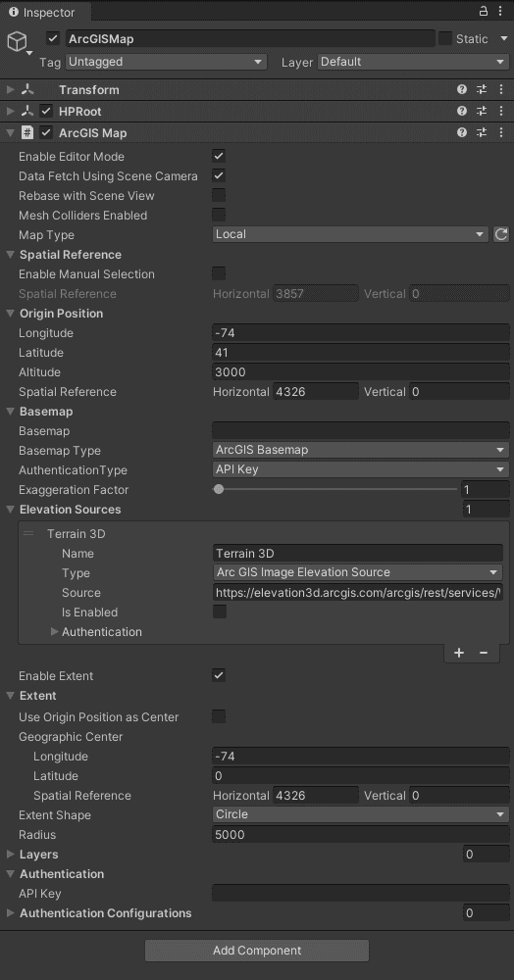Viewport: 514px width, 980px height.
Task: Collapse the Origin Position section
Action: [10, 314]
